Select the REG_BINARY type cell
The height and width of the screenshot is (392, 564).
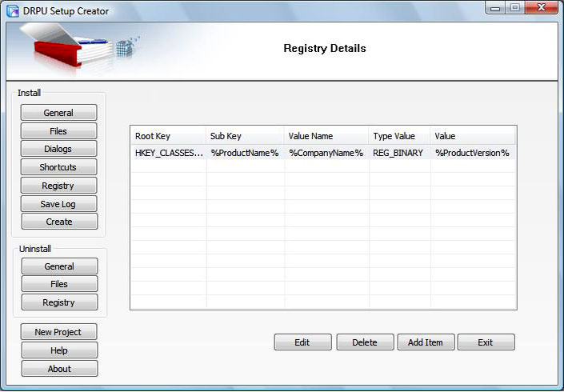pos(400,153)
